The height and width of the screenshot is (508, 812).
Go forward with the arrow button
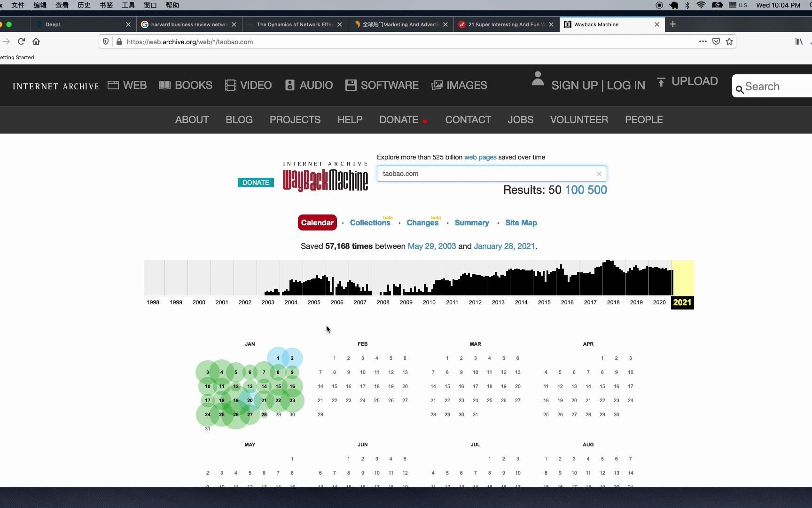[x=6, y=41]
